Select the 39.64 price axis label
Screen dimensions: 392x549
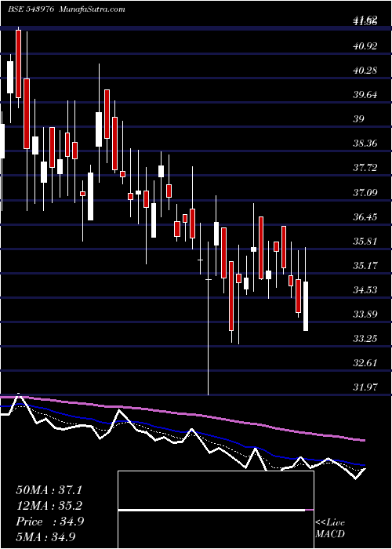[x=365, y=95]
